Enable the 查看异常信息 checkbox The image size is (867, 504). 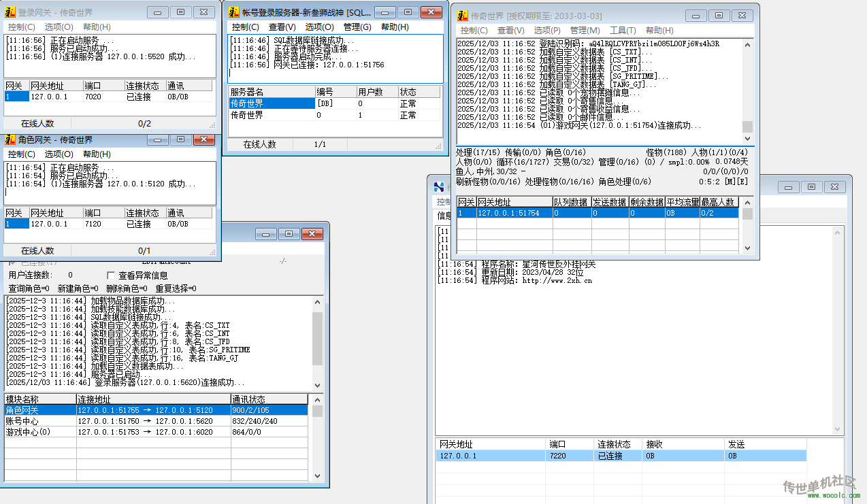click(x=112, y=275)
